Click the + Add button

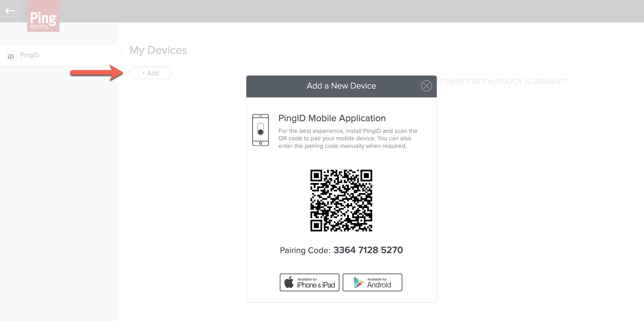tap(150, 73)
